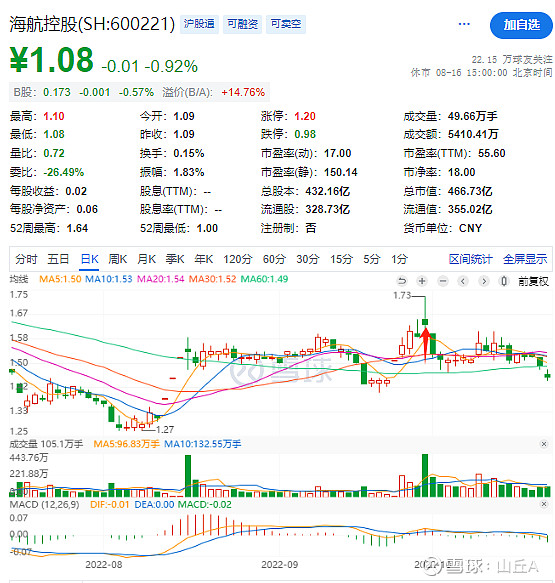Close the MACD indicator panel
This screenshot has width=555, height=583.
click(544, 504)
